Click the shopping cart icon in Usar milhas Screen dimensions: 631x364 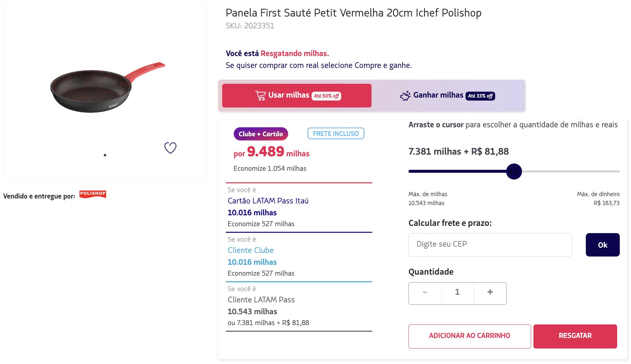pos(260,96)
